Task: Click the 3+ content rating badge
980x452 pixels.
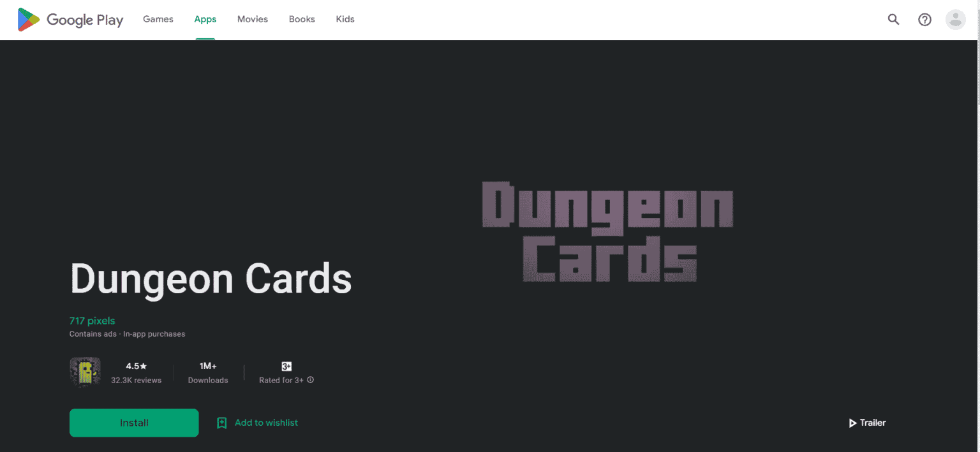Action: 286,367
